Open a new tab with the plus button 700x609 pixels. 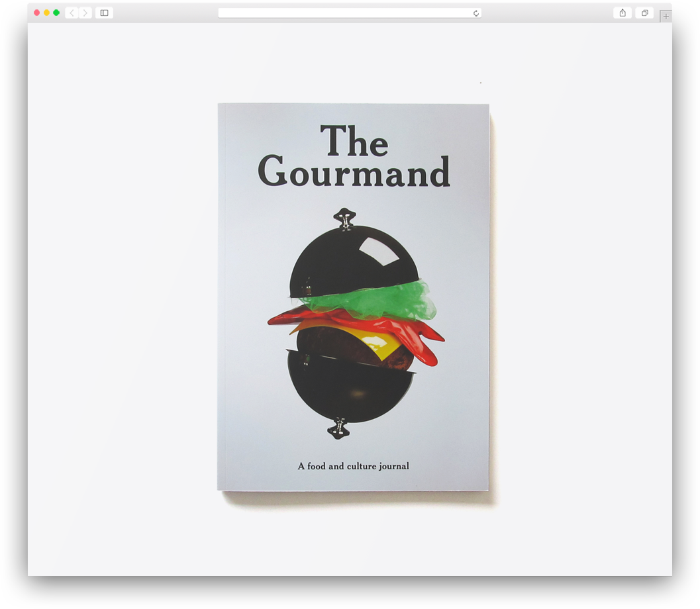pyautogui.click(x=665, y=16)
